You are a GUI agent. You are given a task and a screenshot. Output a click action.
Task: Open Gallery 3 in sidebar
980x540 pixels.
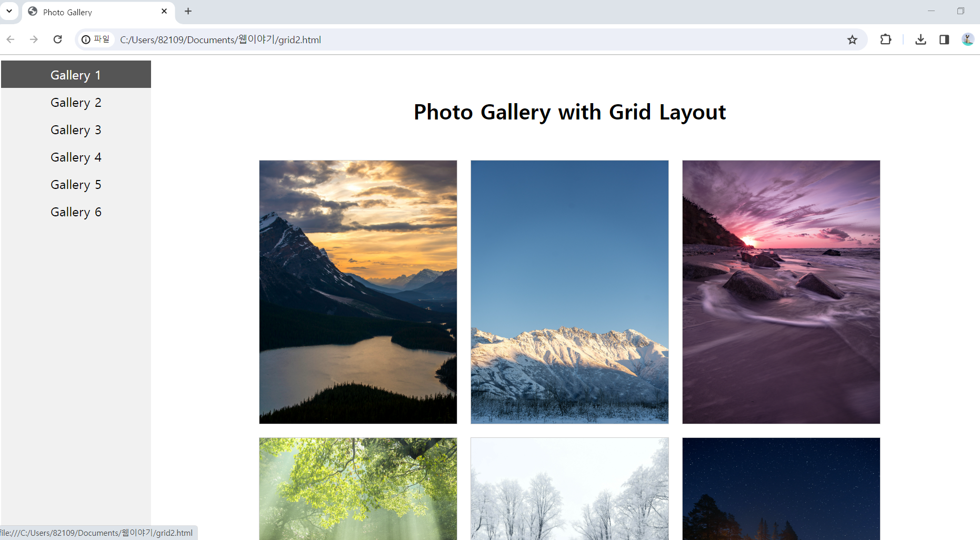(x=76, y=129)
